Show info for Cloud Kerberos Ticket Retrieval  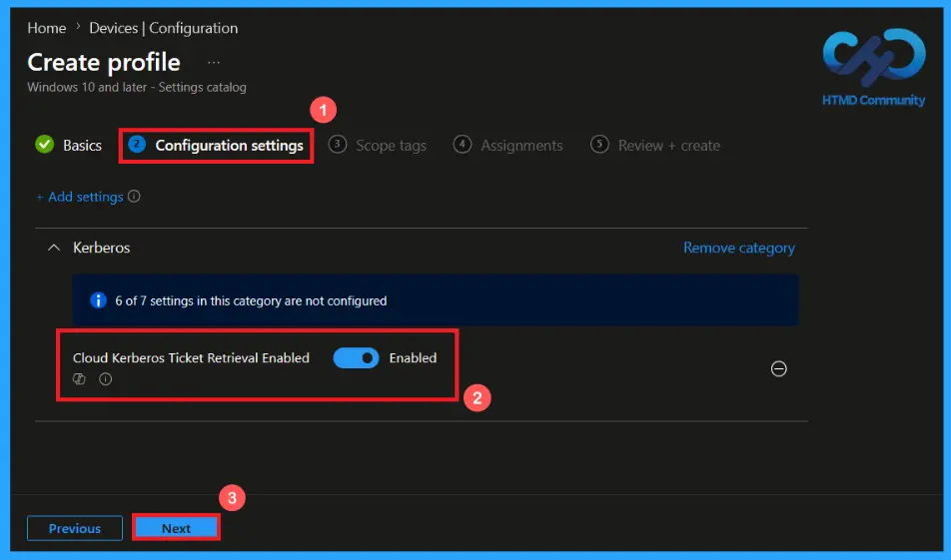[106, 379]
